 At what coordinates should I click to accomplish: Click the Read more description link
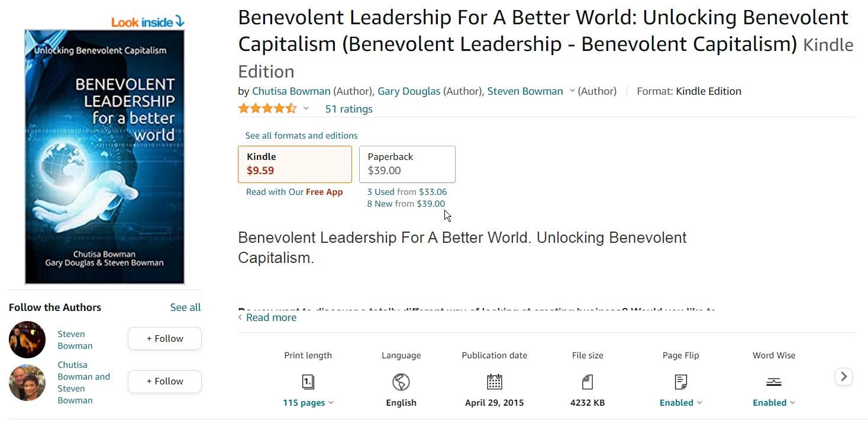point(271,317)
